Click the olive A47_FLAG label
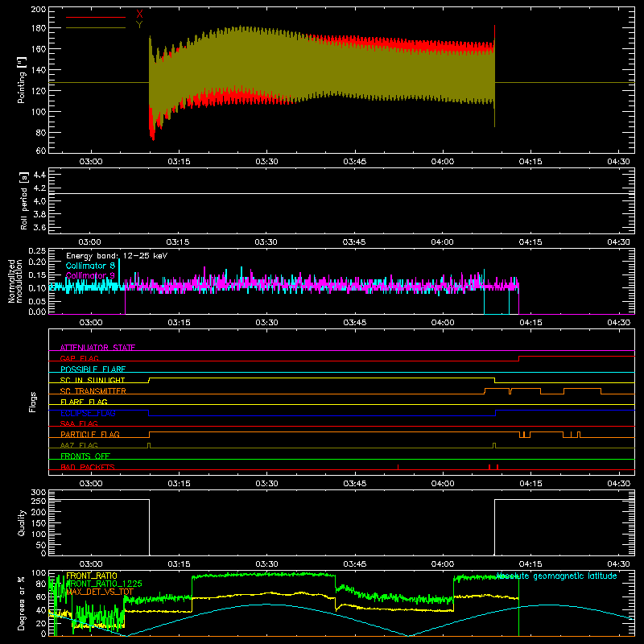 click(x=79, y=445)
